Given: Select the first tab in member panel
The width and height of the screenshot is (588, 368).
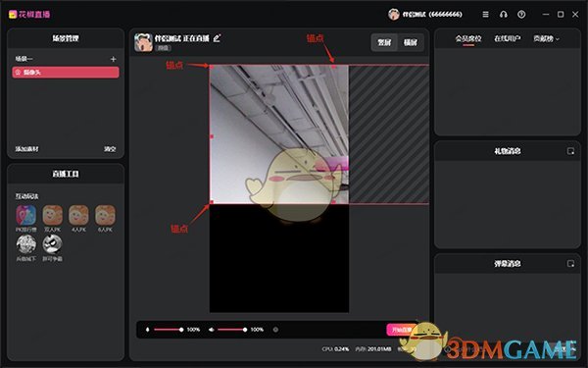Looking at the screenshot, I should [x=468, y=38].
